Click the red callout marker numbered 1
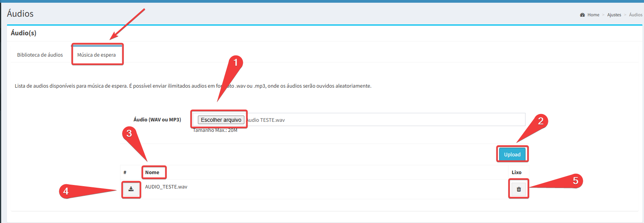Screen dimensions: 644x223 (235, 62)
